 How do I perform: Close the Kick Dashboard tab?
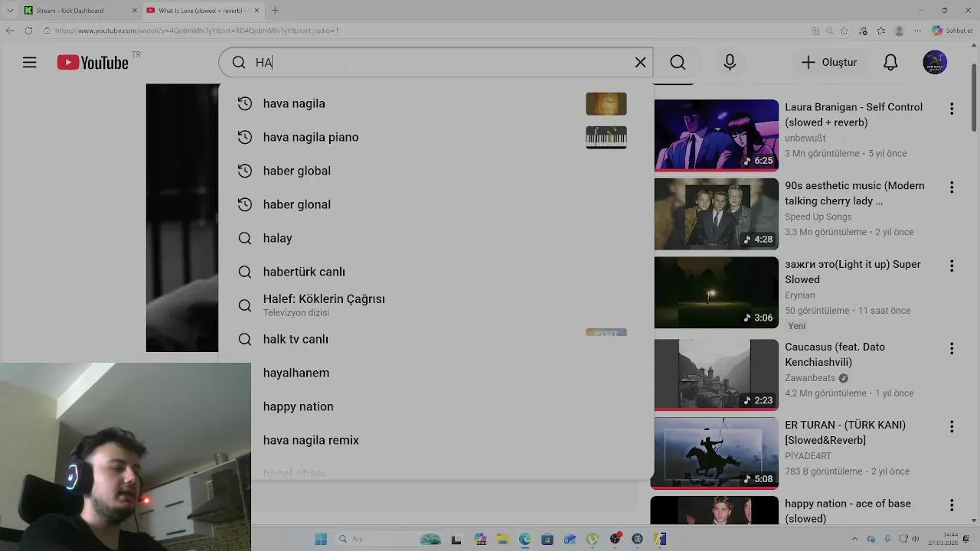pyautogui.click(x=135, y=11)
